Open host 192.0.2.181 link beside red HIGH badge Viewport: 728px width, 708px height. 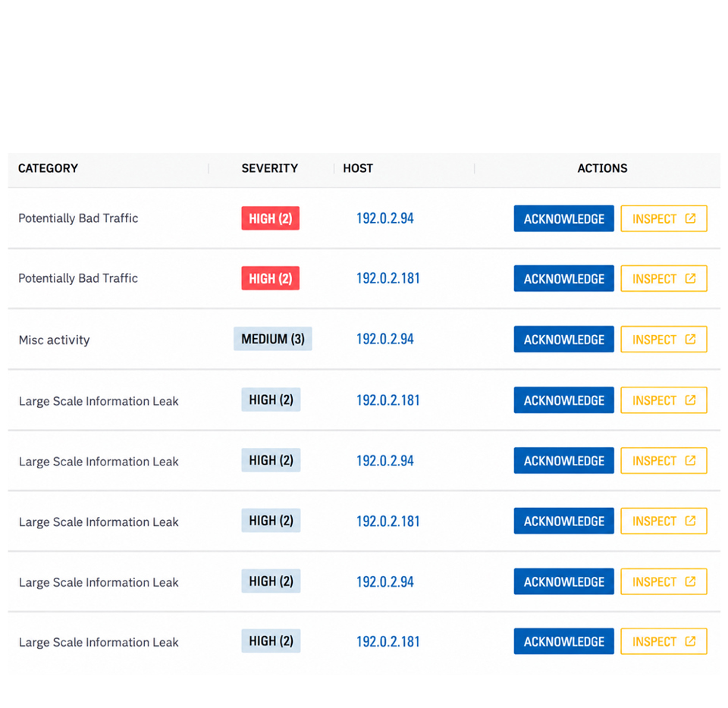coord(388,278)
